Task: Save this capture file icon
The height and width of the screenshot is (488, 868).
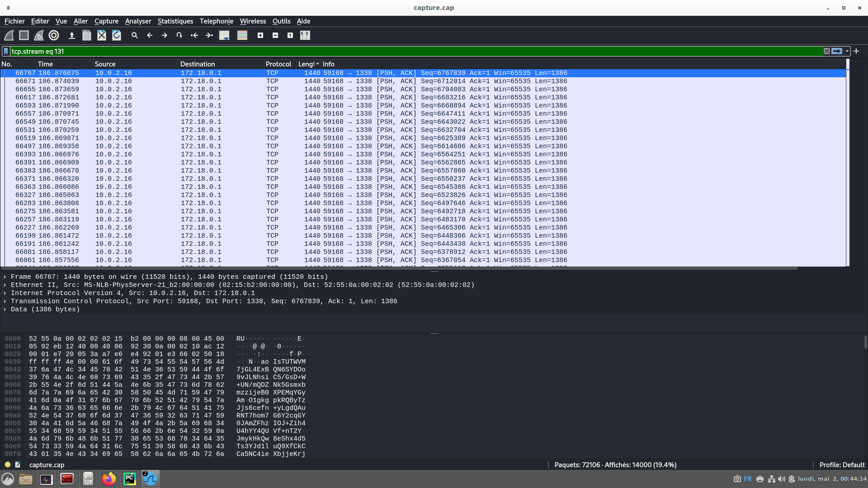Action: [x=86, y=35]
